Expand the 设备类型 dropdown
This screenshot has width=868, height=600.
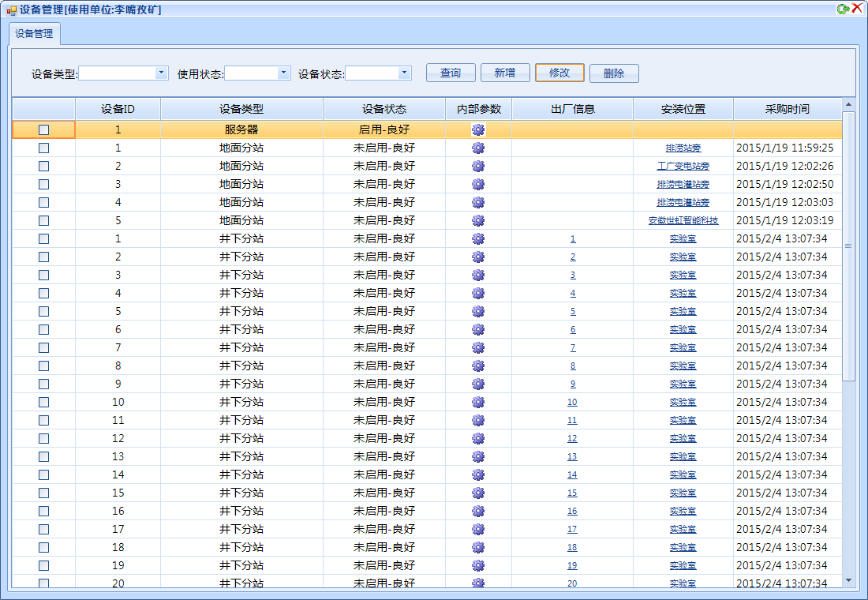point(162,73)
